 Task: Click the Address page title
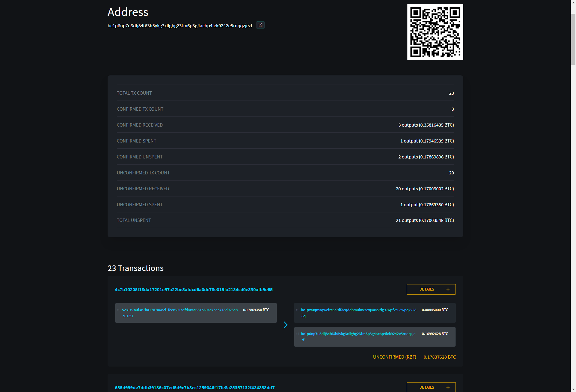128,12
